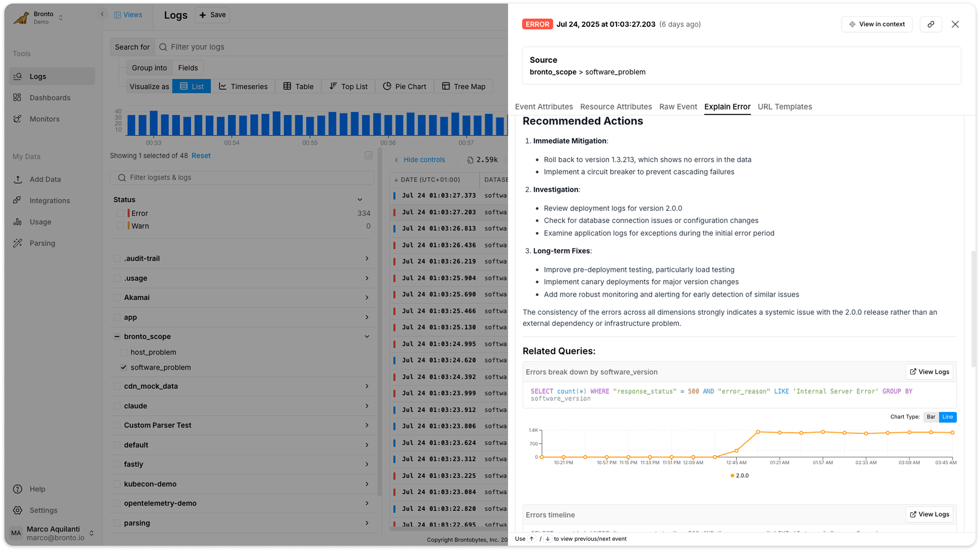Expand .usage logset
Image resolution: width=980 pixels, height=551 pixels.
(x=367, y=278)
